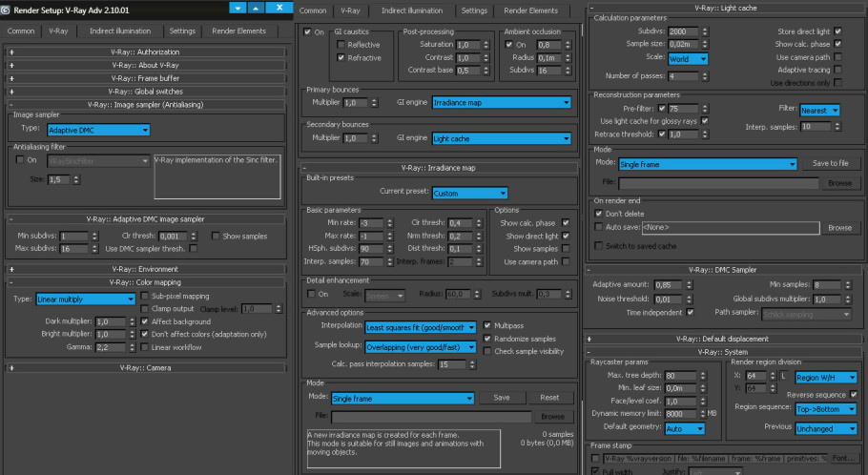Open the Secondary bounces GI engine dropdown
This screenshot has width=868, height=475.
point(501,138)
